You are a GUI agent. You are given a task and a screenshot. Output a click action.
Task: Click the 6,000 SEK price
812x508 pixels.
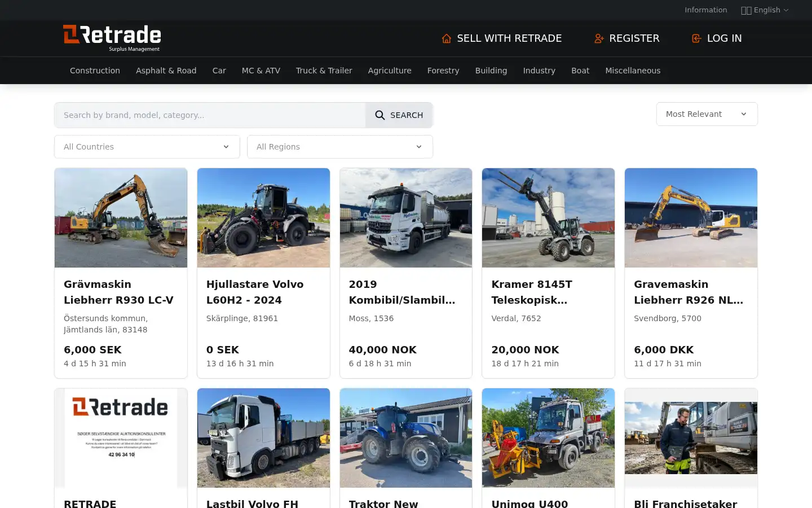tap(92, 350)
